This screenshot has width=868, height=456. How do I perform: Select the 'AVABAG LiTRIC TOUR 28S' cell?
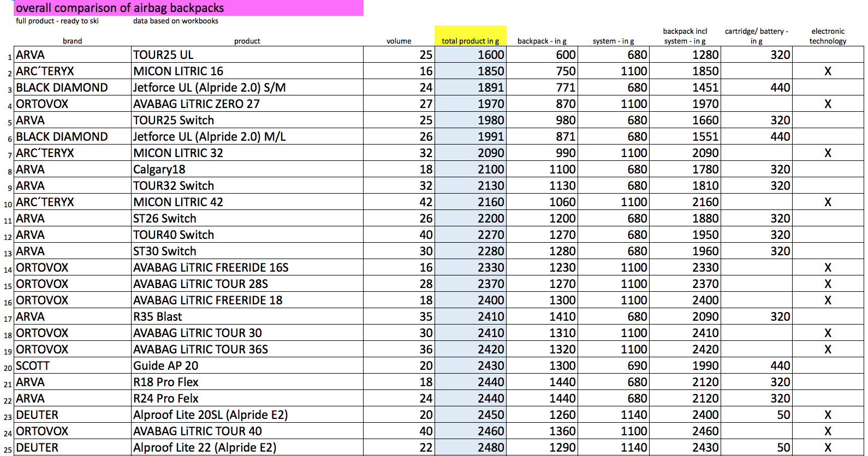247,284
